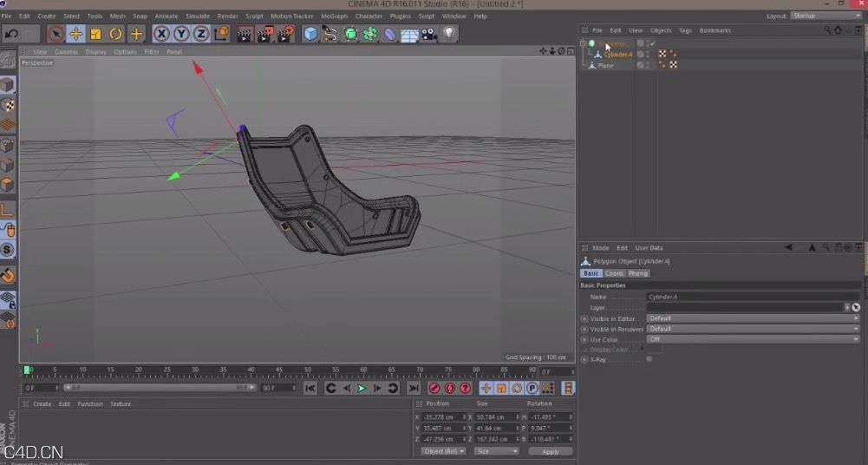
Task: Open the Deformer objects icon
Action: (389, 34)
